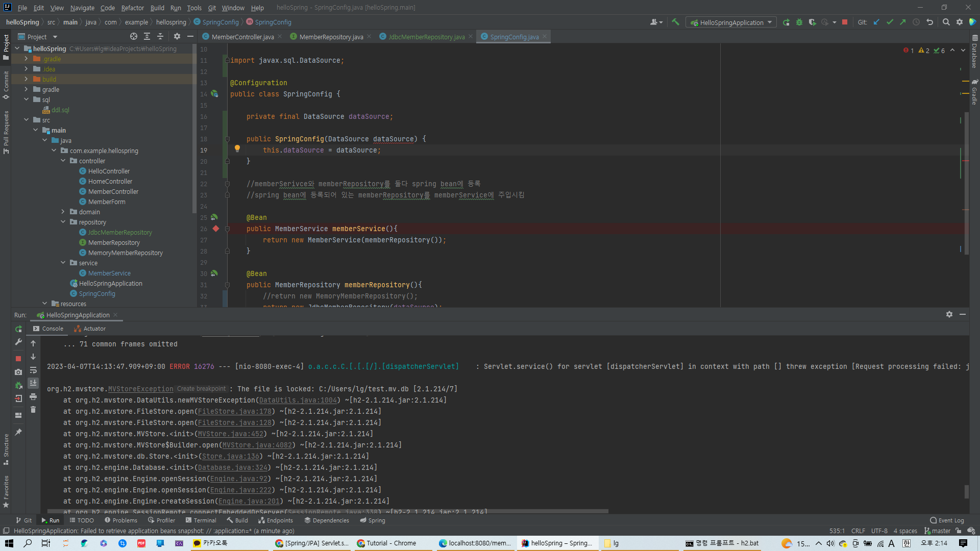
Task: Toggle the breakpoint on line 26
Action: [216, 229]
